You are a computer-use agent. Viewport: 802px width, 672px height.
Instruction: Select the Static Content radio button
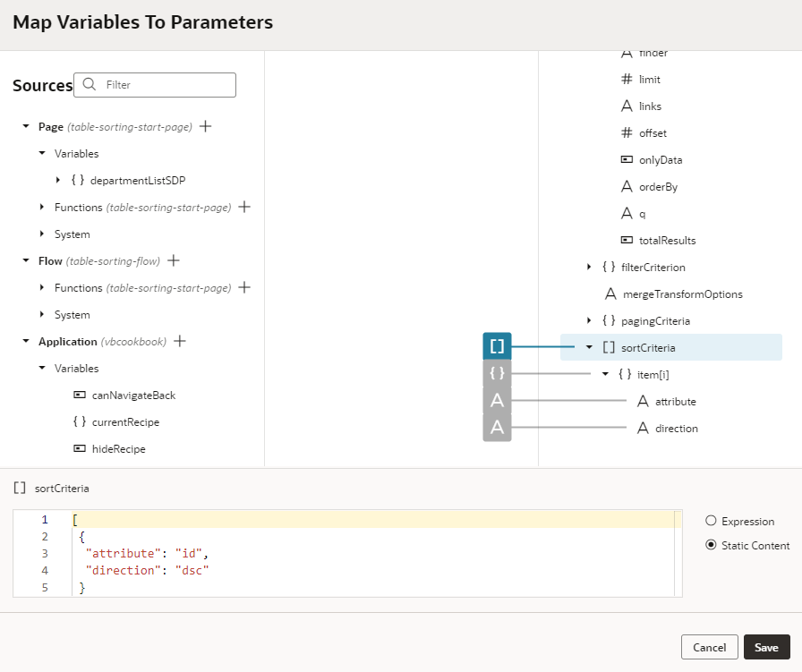point(711,545)
